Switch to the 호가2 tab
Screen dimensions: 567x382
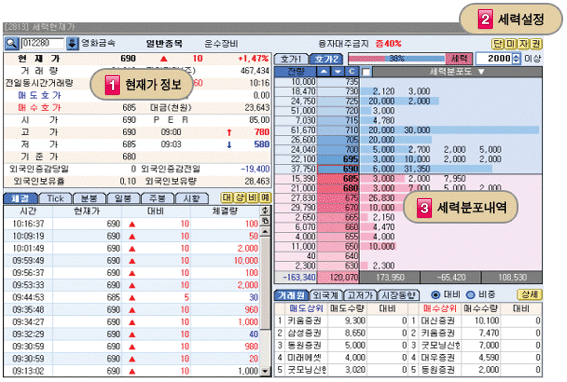[x=326, y=59]
